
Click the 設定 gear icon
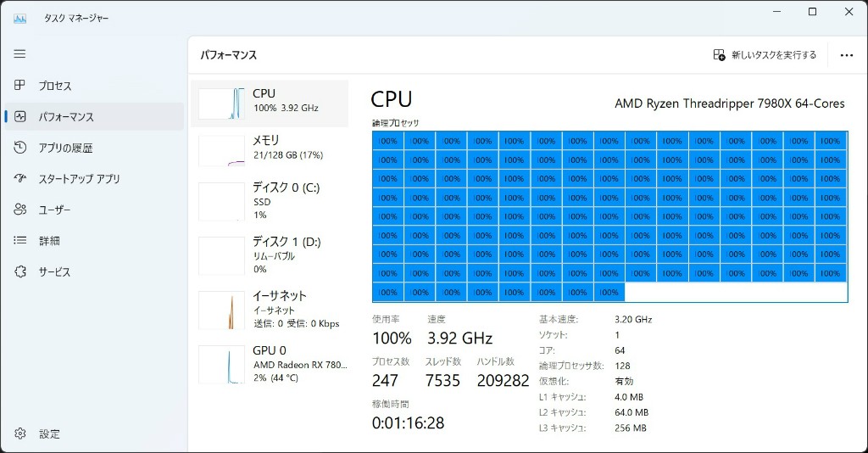(20, 433)
